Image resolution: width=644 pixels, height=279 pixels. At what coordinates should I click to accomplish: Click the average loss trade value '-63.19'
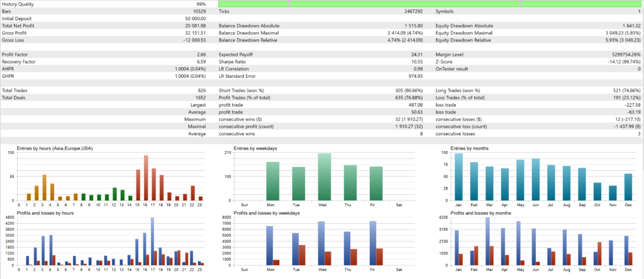634,112
